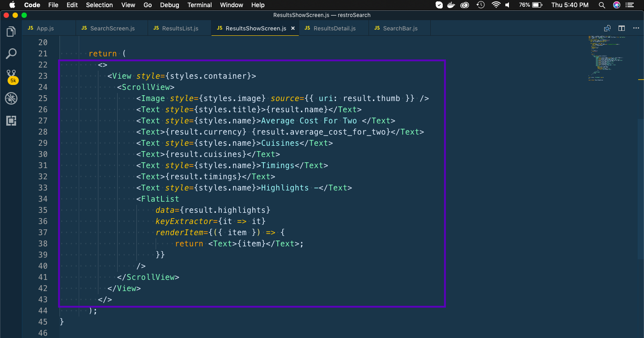Open Source Control view with 5k badge
Screen dimensions: 644x338
point(11,76)
